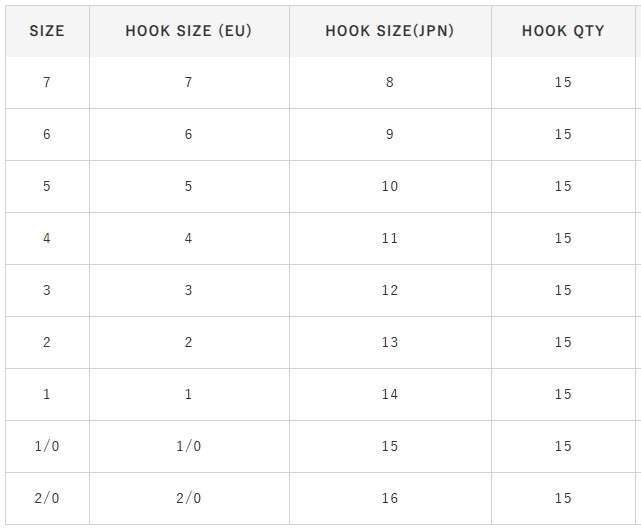Select JPN hook size 13 cell
Image resolution: width=641 pixels, height=531 pixels.
click(390, 342)
